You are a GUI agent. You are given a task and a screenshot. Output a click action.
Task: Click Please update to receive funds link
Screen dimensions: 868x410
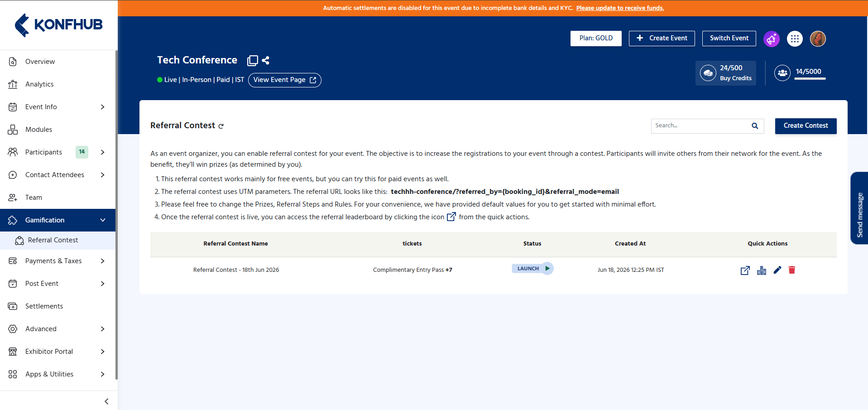pos(620,8)
